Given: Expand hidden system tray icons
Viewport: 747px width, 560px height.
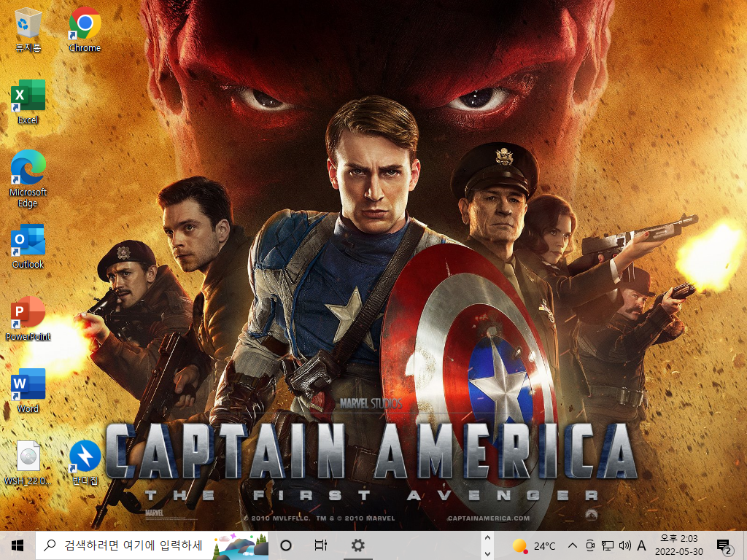Looking at the screenshot, I should tap(573, 545).
